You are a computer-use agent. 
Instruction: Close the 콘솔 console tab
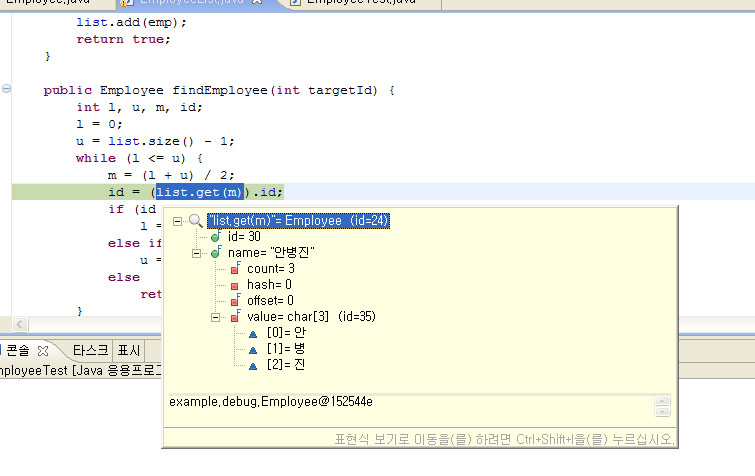[x=43, y=351]
